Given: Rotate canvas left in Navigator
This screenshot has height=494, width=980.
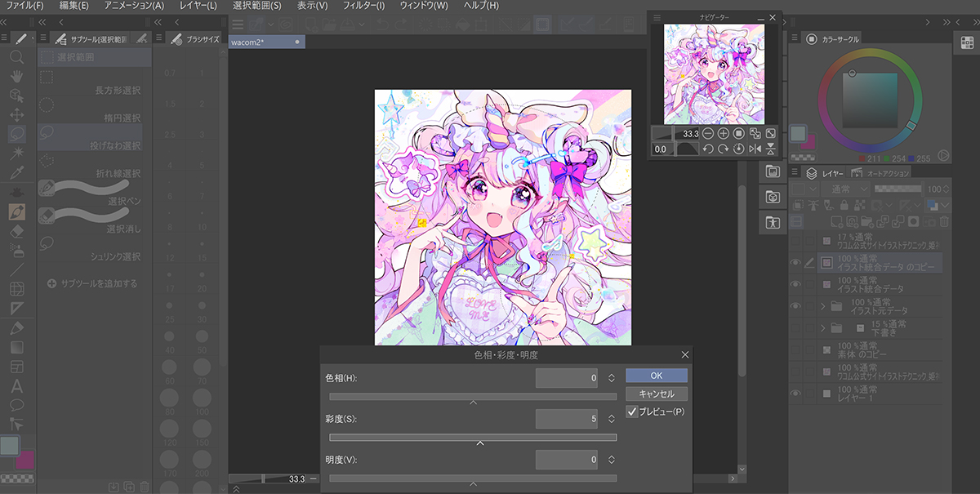Looking at the screenshot, I should (x=708, y=149).
